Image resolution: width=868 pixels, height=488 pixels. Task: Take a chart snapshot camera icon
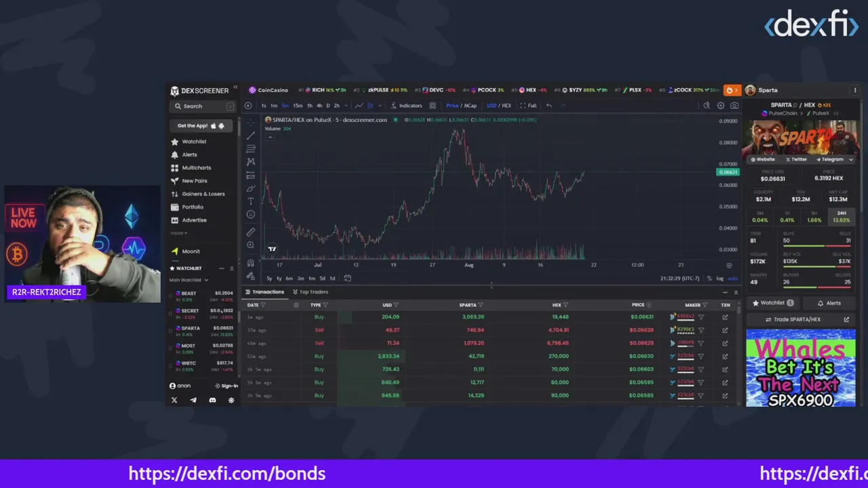pos(734,106)
